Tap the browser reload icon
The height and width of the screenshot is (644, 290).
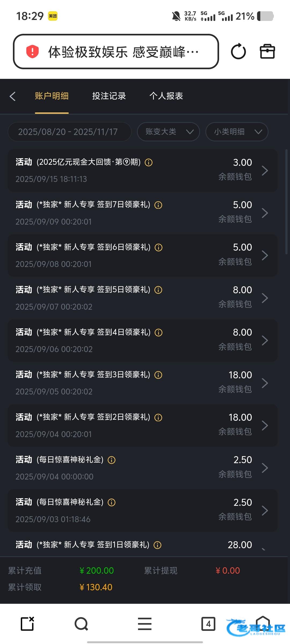click(x=238, y=52)
